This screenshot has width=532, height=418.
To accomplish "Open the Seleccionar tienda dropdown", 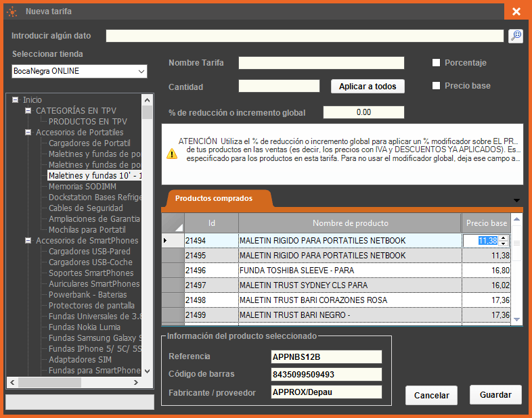I will click(141, 71).
